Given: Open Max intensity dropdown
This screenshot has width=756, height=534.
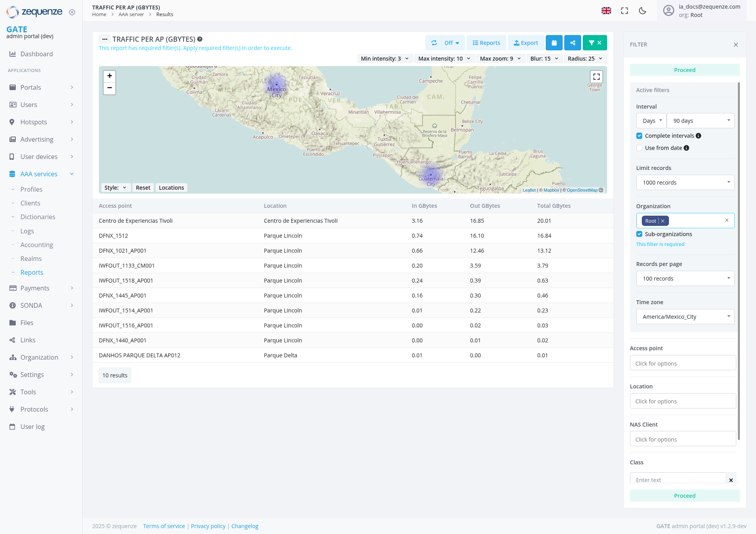Looking at the screenshot, I should [444, 59].
